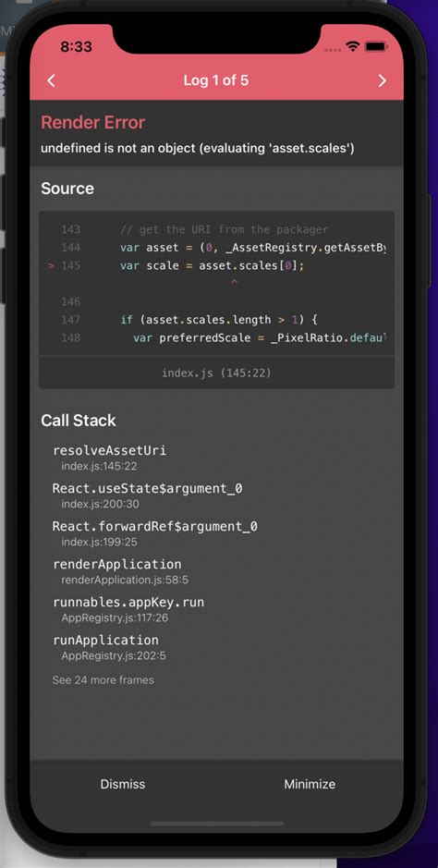Tap the Call Stack section heading

click(x=79, y=421)
